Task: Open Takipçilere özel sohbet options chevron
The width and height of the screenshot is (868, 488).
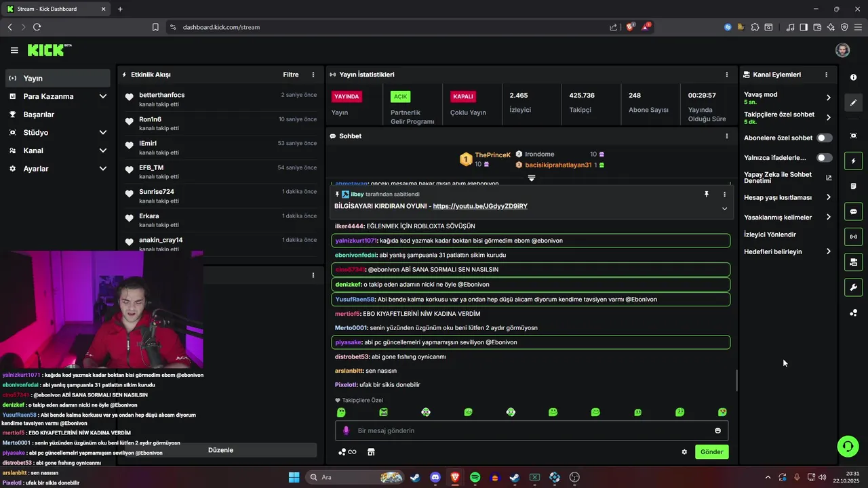Action: click(828, 117)
